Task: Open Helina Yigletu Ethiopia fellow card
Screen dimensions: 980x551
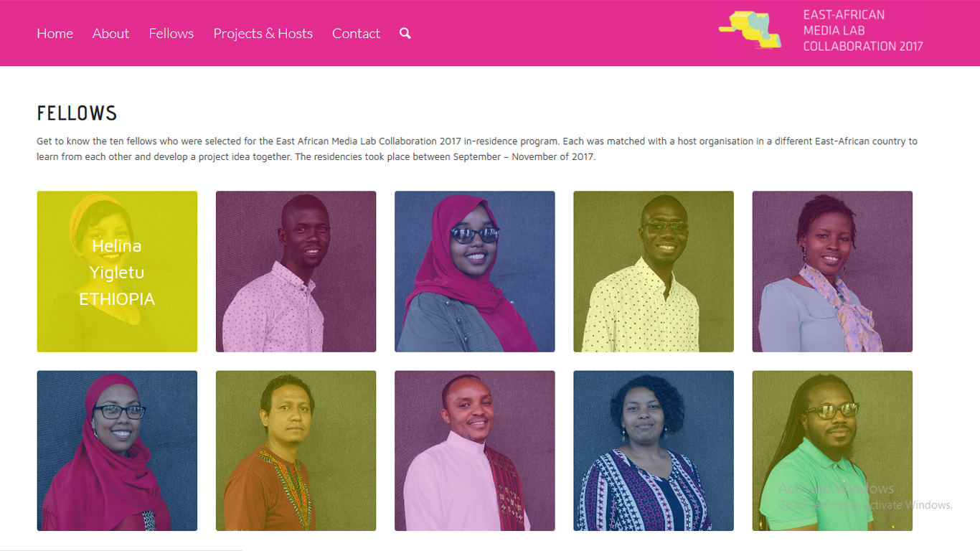Action: pyautogui.click(x=117, y=271)
